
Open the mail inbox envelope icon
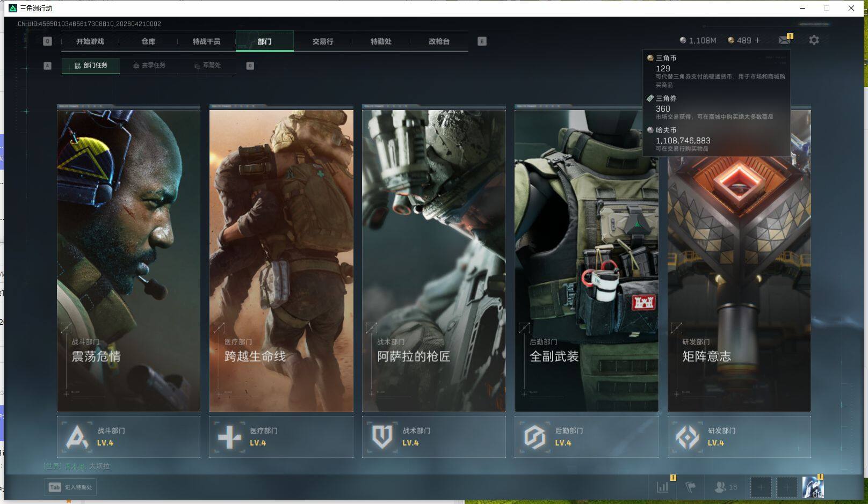tap(784, 40)
